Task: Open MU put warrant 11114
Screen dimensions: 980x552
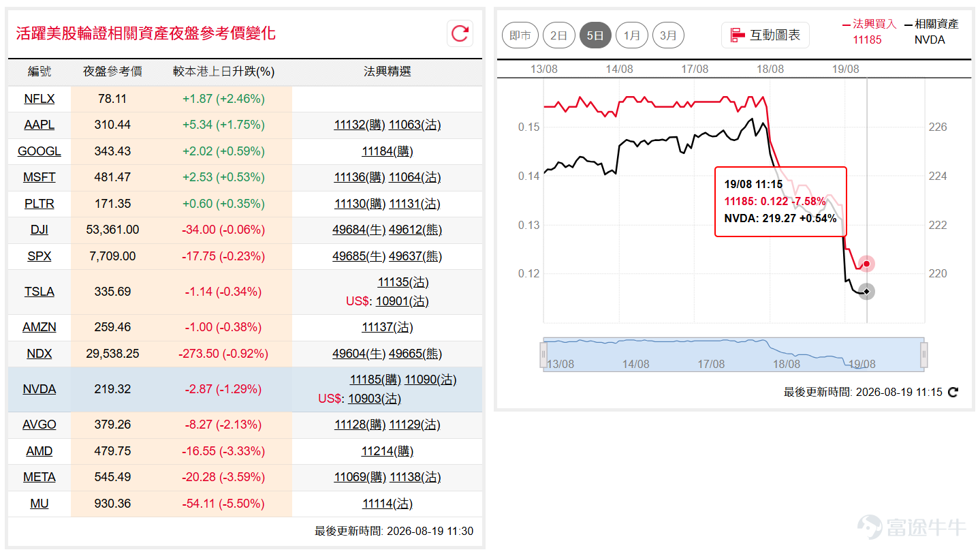Action: 387,504
